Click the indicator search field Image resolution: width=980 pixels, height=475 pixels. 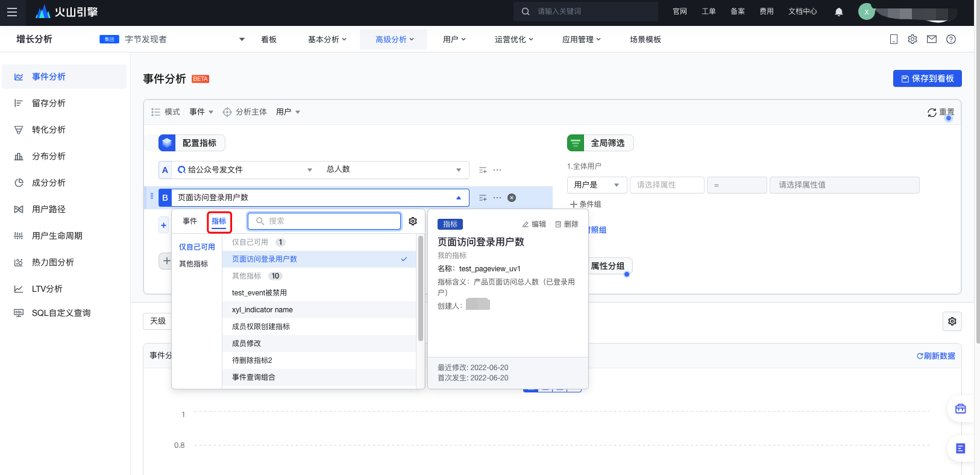tap(324, 221)
